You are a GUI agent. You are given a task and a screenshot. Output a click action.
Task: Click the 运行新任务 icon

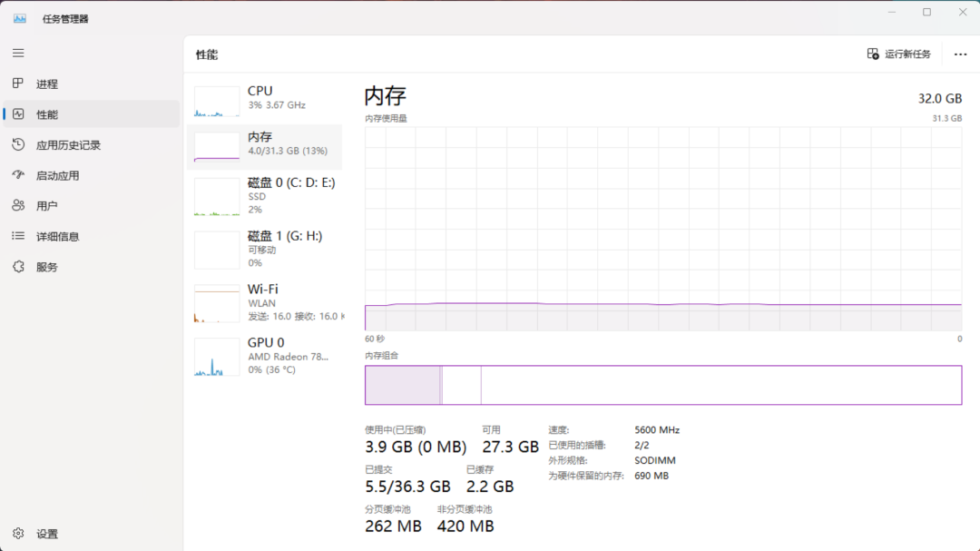[x=873, y=54]
